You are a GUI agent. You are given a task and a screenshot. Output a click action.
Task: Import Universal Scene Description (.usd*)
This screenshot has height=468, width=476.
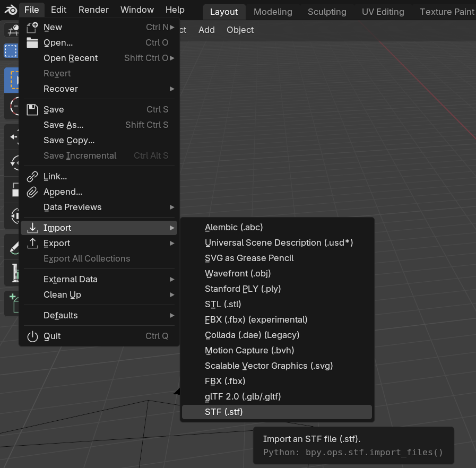(277, 243)
